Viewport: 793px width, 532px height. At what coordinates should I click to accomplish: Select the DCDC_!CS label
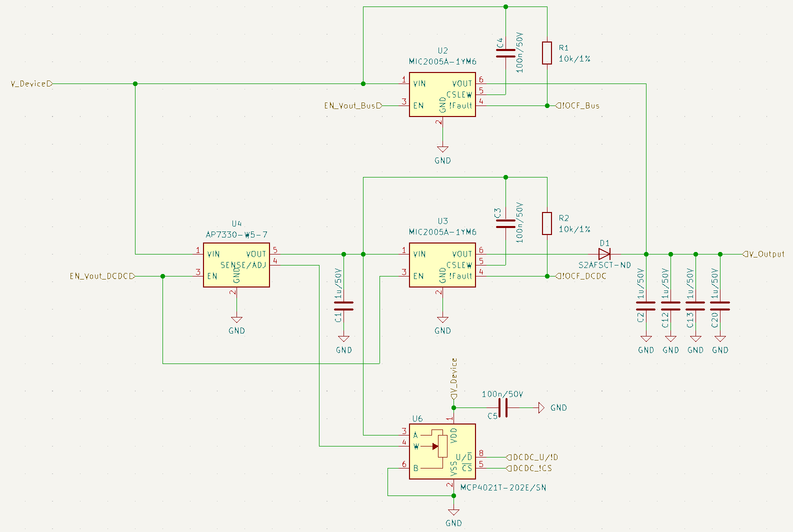pyautogui.click(x=529, y=468)
